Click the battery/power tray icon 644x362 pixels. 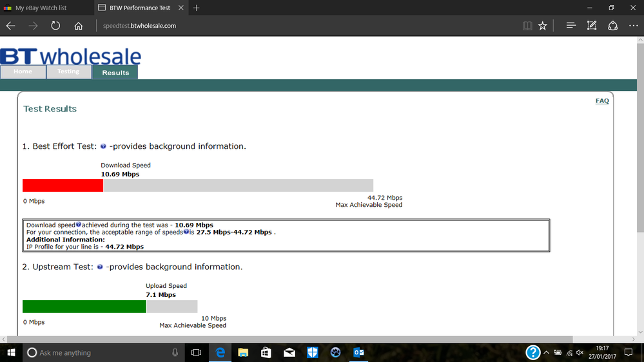(x=558, y=352)
